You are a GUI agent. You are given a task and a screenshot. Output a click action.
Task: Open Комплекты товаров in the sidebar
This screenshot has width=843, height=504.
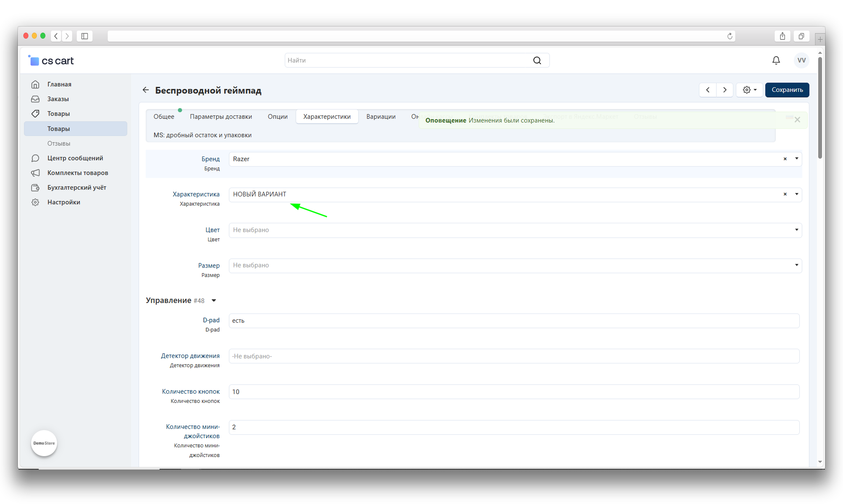click(77, 173)
